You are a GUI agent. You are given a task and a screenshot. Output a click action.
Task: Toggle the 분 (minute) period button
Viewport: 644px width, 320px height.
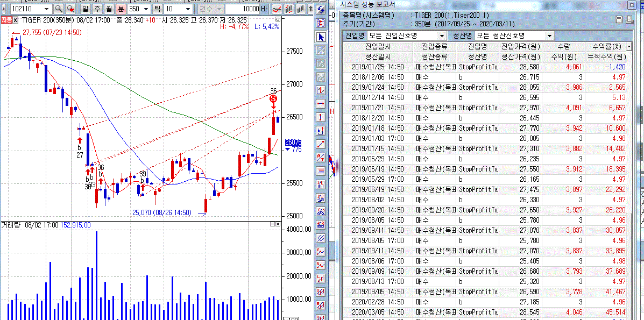point(120,9)
